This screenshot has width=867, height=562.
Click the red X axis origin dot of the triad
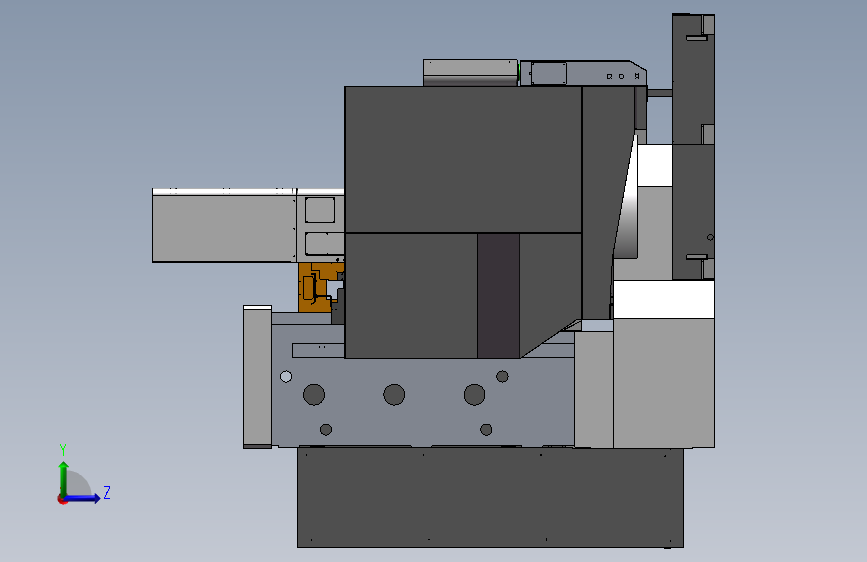tap(62, 499)
